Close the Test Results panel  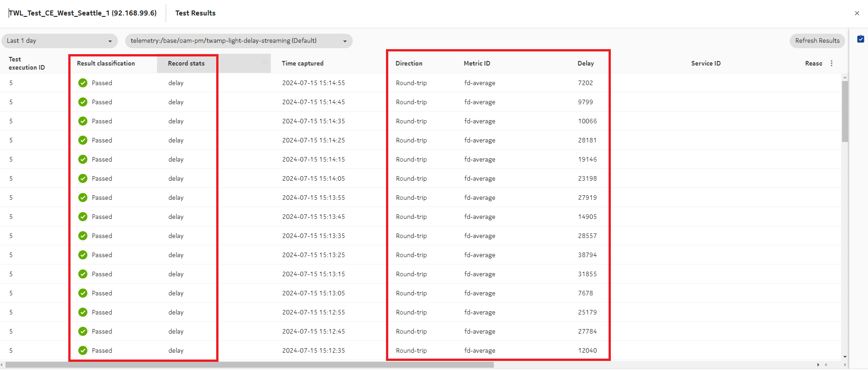pyautogui.click(x=857, y=13)
